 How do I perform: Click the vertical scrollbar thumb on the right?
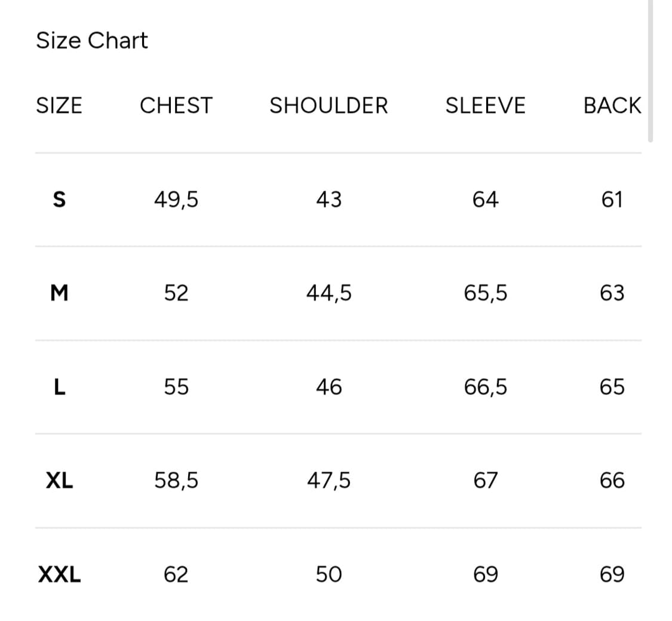click(x=650, y=71)
